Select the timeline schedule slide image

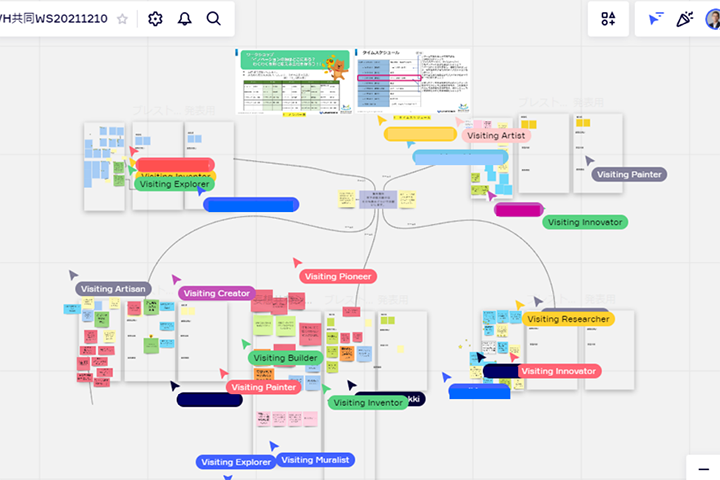click(411, 80)
